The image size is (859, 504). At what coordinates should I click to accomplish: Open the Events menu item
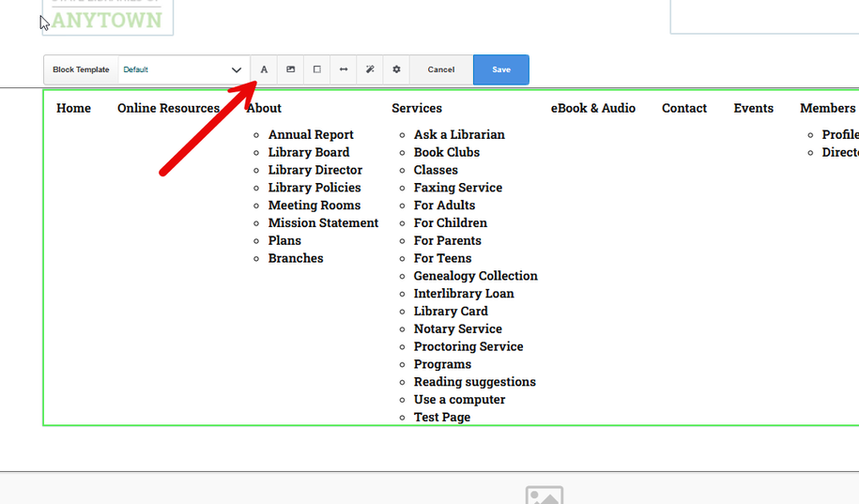pos(753,108)
